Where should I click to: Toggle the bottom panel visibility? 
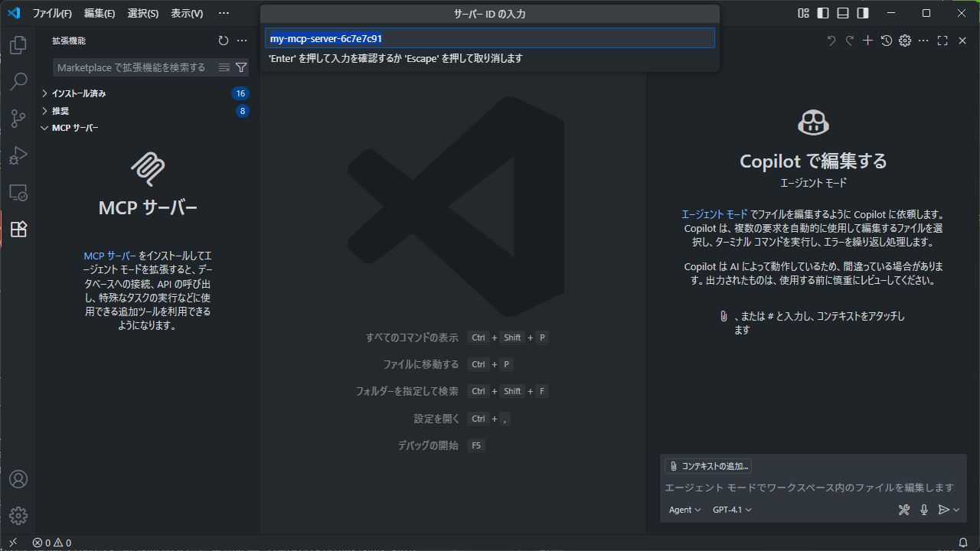pyautogui.click(x=843, y=13)
